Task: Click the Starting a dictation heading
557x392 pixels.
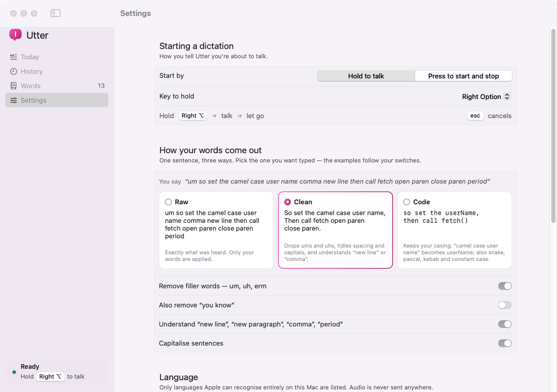Action: point(196,46)
